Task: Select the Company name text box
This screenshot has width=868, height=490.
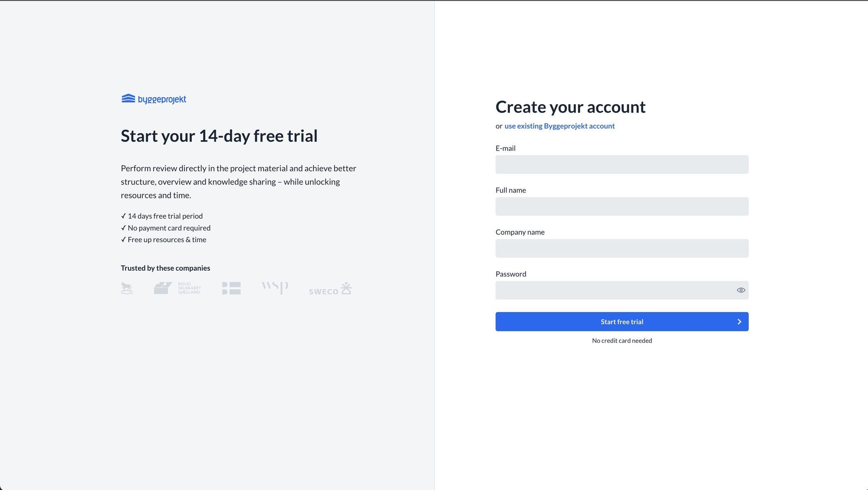Action: point(621,249)
